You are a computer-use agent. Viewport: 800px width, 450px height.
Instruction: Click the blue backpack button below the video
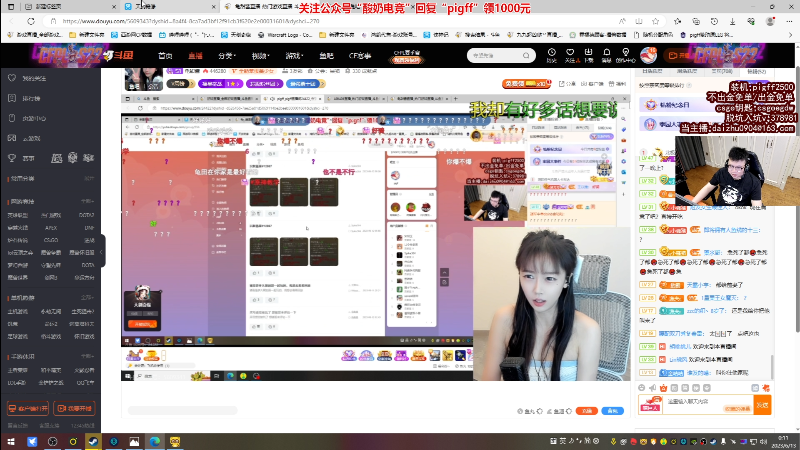(x=612, y=411)
